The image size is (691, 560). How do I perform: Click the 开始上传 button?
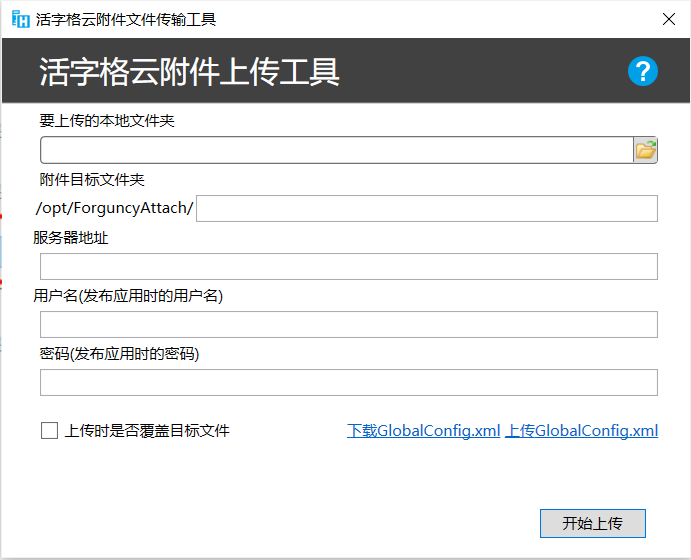[593, 523]
